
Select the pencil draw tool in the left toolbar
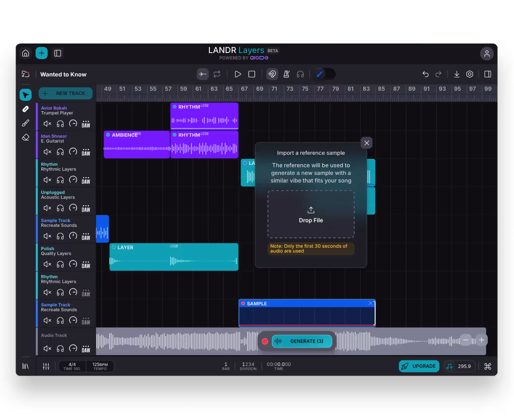26,109
